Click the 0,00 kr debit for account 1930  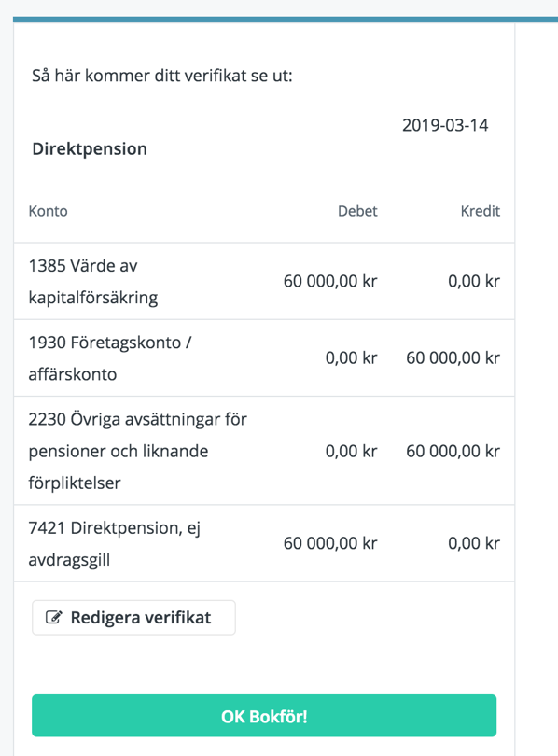tap(351, 358)
